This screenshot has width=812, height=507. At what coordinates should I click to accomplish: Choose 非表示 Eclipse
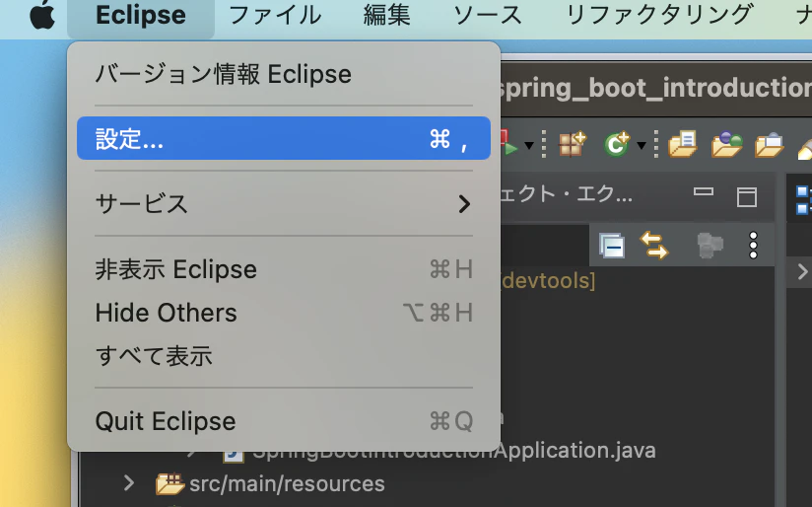pyautogui.click(x=284, y=269)
